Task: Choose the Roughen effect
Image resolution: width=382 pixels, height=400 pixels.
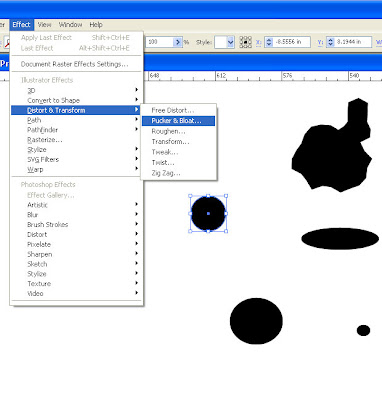Action: pyautogui.click(x=179, y=131)
